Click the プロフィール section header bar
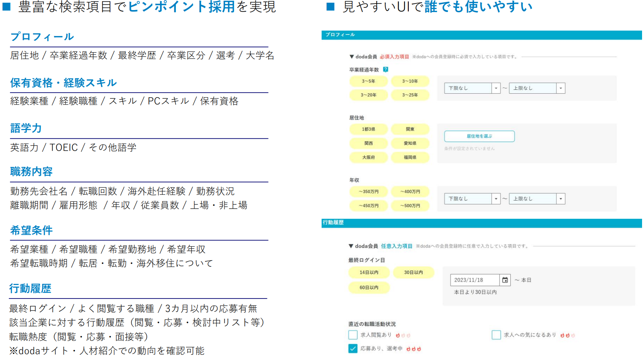 click(481, 35)
